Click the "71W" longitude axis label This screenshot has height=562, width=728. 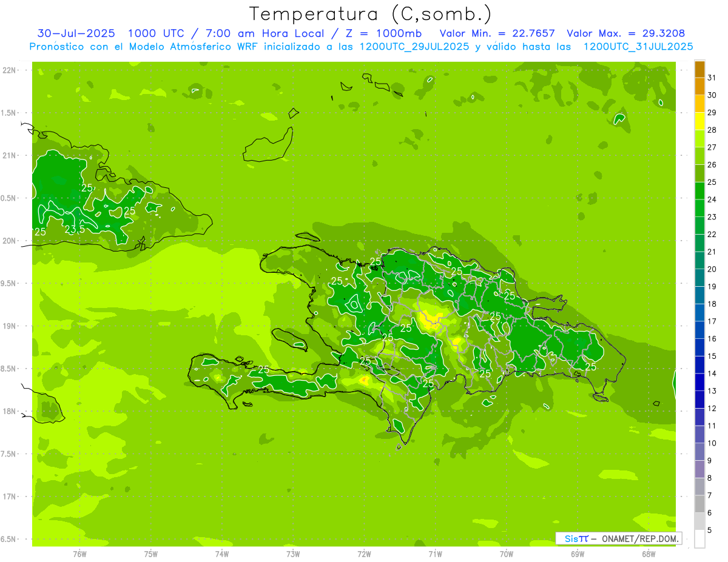(435, 554)
